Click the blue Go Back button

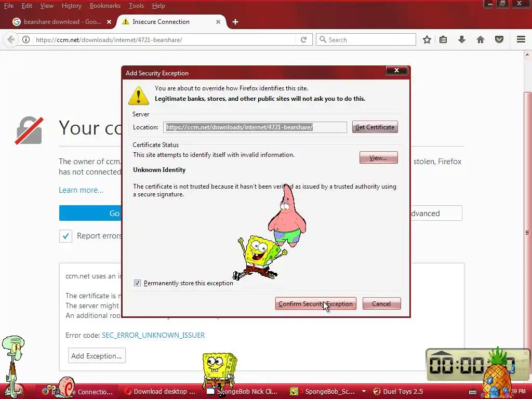[x=90, y=213]
